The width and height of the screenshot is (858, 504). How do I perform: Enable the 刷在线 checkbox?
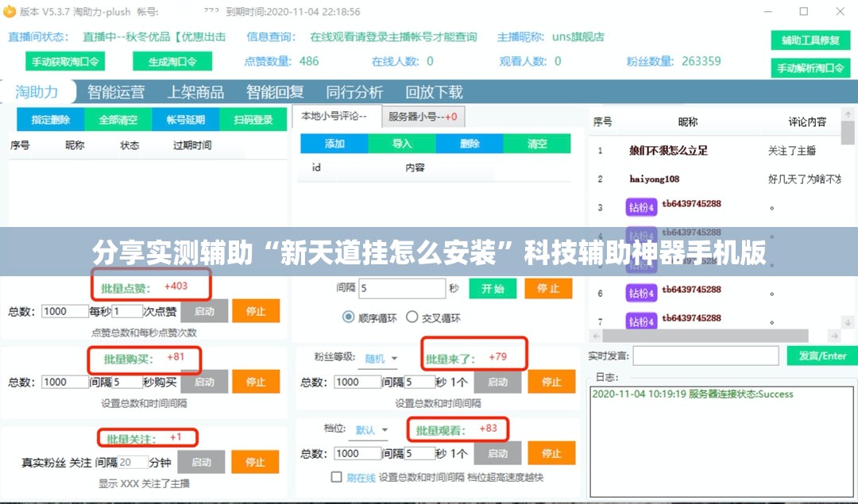coord(337,477)
